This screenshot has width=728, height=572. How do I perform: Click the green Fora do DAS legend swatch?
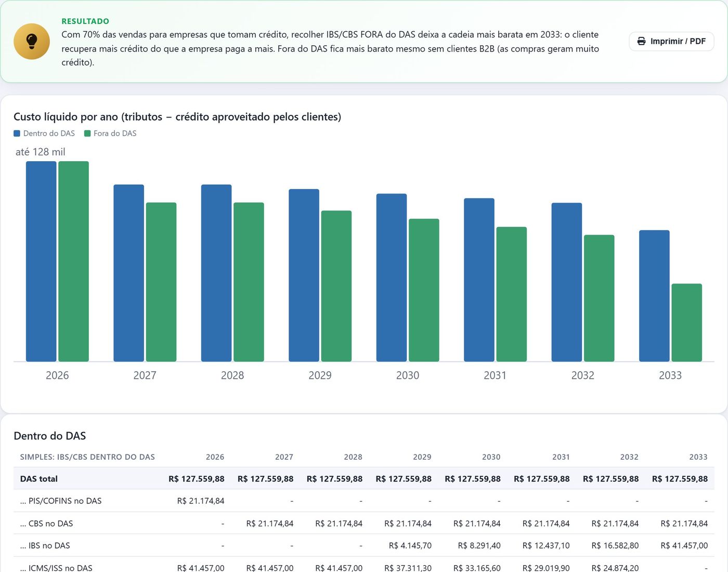(87, 133)
